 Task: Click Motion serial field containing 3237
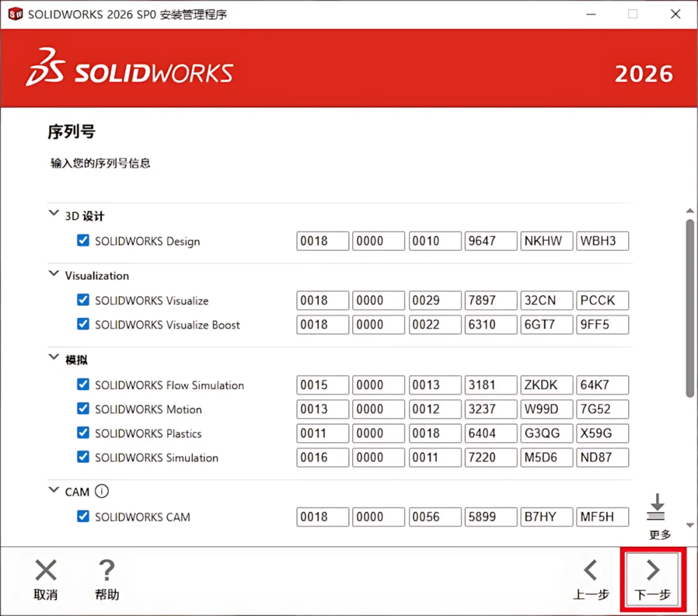pyautogui.click(x=491, y=409)
